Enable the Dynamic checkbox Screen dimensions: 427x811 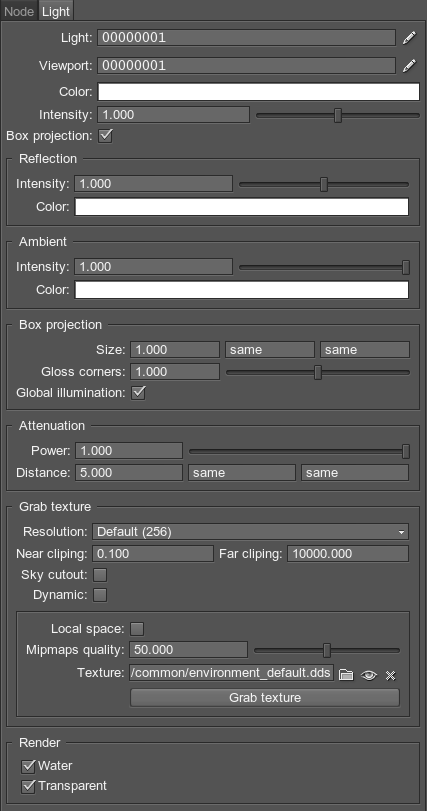(100, 595)
